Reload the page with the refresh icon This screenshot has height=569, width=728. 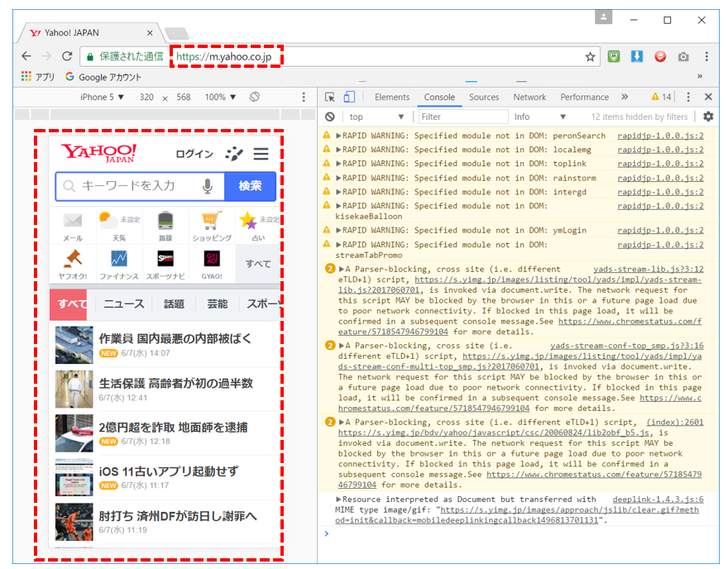click(67, 56)
